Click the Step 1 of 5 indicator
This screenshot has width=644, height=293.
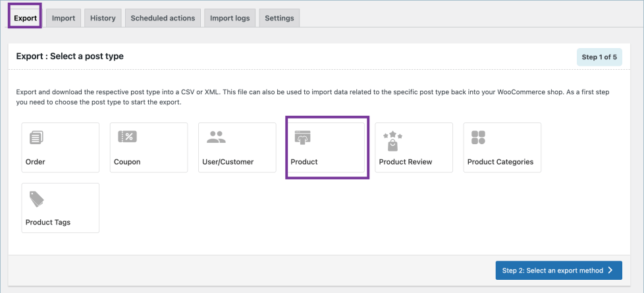(599, 57)
